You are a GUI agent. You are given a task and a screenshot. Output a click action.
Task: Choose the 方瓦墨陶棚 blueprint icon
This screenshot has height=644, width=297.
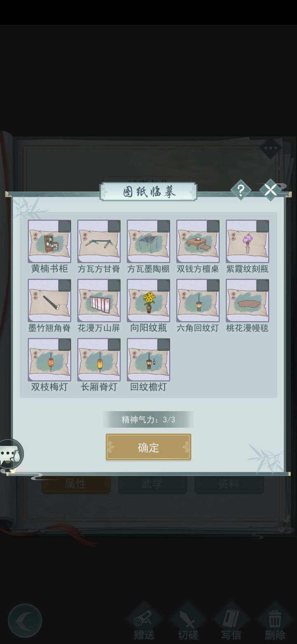[148, 241]
